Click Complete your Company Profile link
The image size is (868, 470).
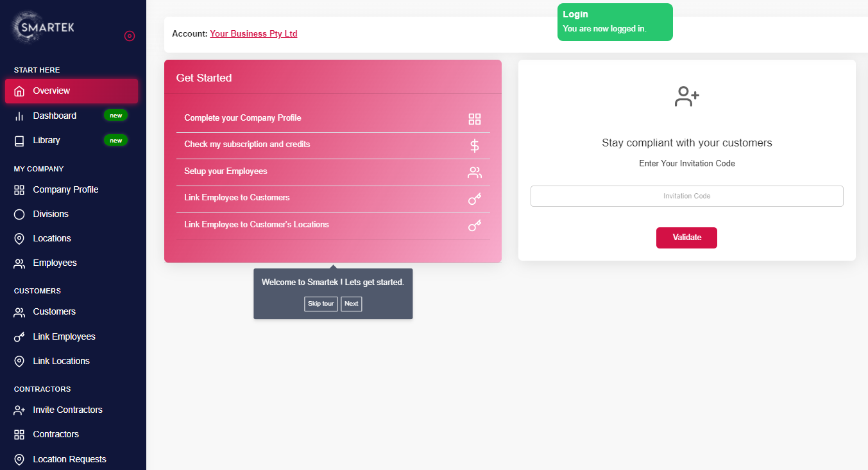243,118
